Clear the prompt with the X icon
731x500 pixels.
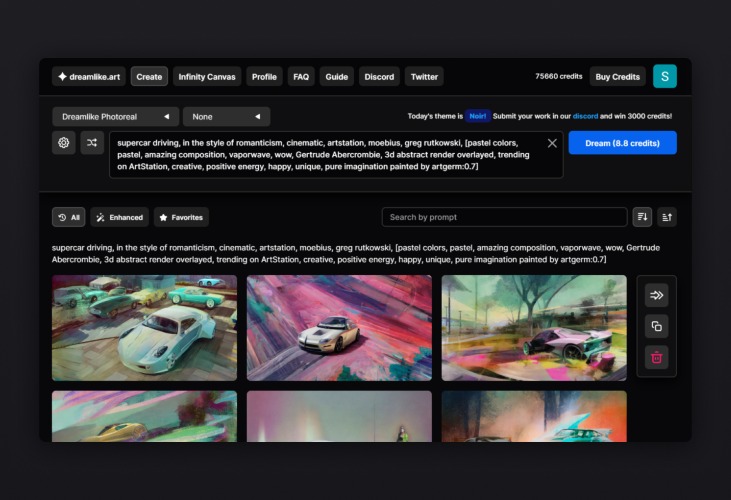552,143
